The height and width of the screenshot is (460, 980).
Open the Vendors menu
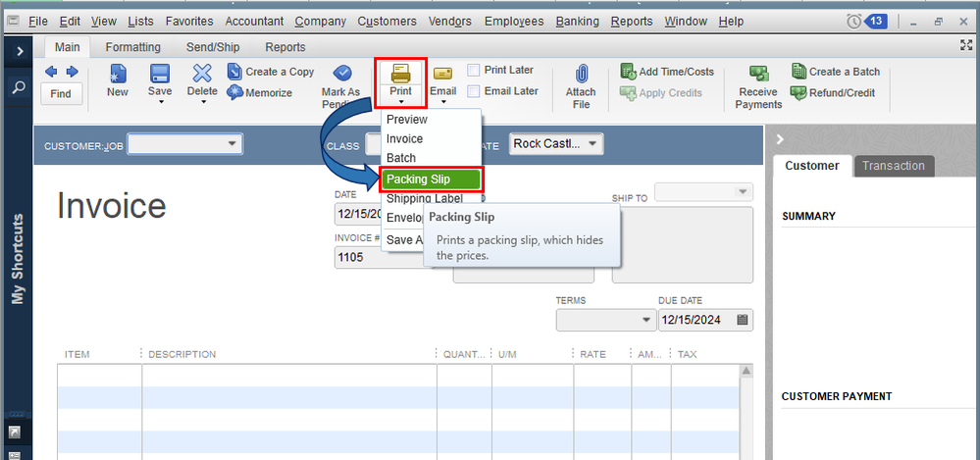pos(450,22)
